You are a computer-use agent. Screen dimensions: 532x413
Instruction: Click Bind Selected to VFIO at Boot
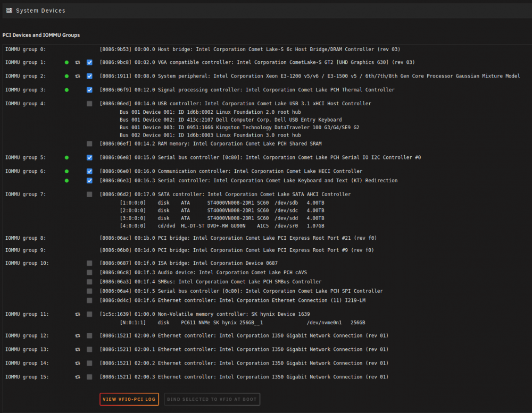tap(212, 399)
